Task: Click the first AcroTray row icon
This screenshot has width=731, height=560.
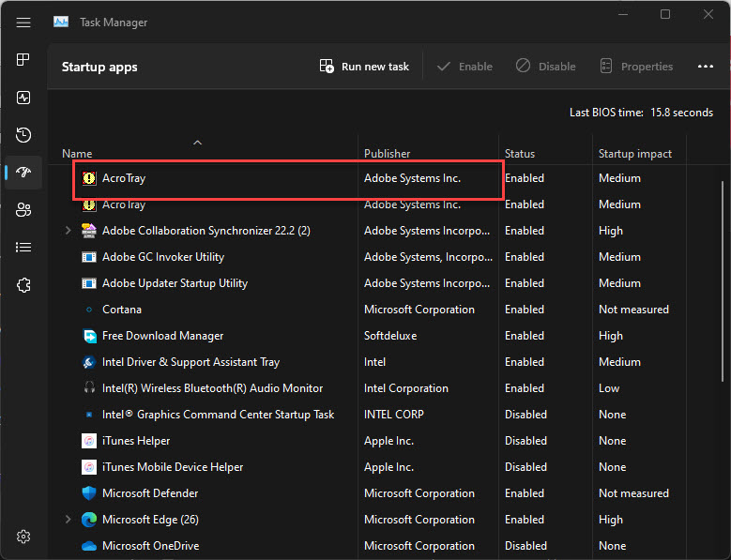Action: pos(89,178)
